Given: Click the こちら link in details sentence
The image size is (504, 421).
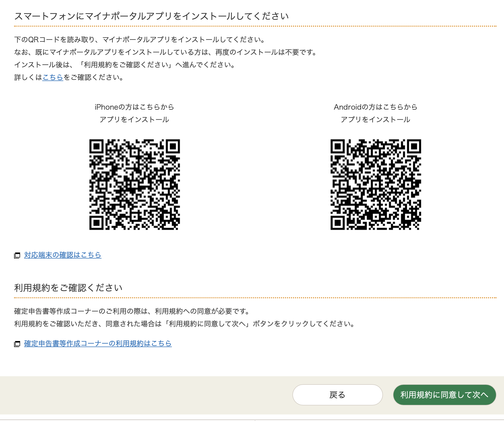Looking at the screenshot, I should pos(53,77).
